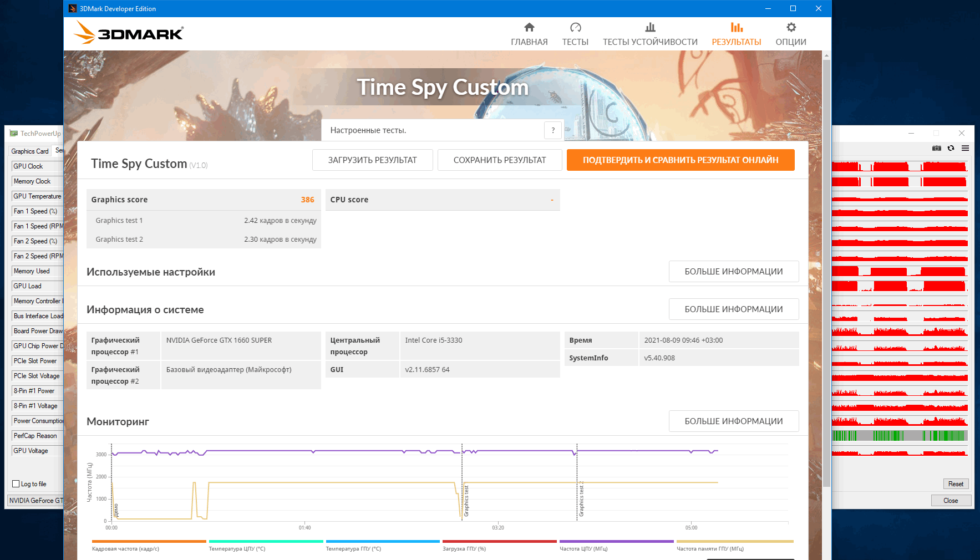Image resolution: width=980 pixels, height=560 pixels.
Task: Select Graphics Card tab in TechPowerUp window
Action: tap(30, 151)
